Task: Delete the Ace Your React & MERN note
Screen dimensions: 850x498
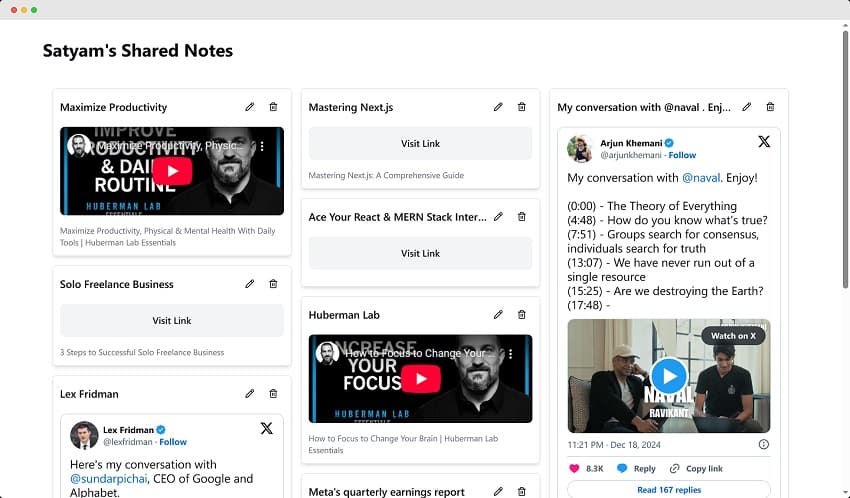Action: (521, 217)
